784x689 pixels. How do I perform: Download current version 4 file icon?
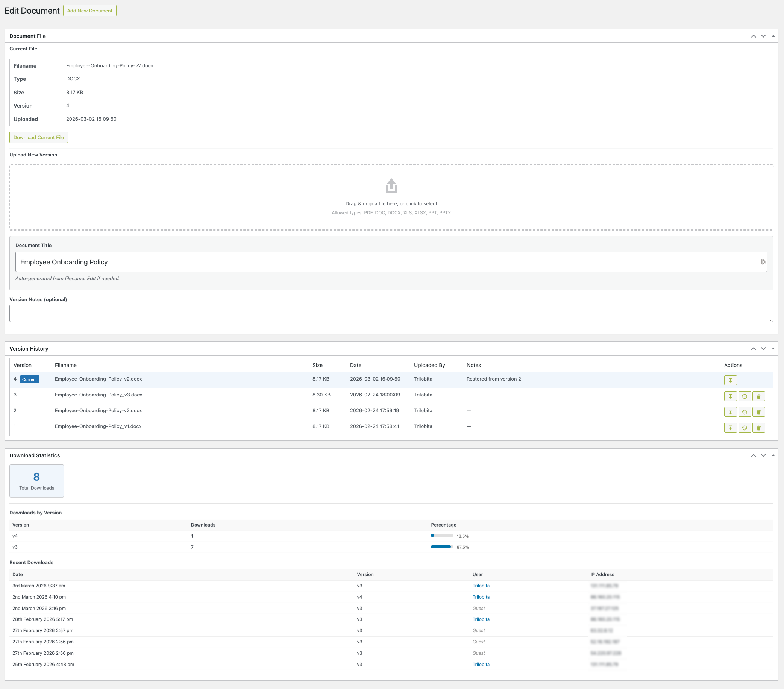(730, 380)
